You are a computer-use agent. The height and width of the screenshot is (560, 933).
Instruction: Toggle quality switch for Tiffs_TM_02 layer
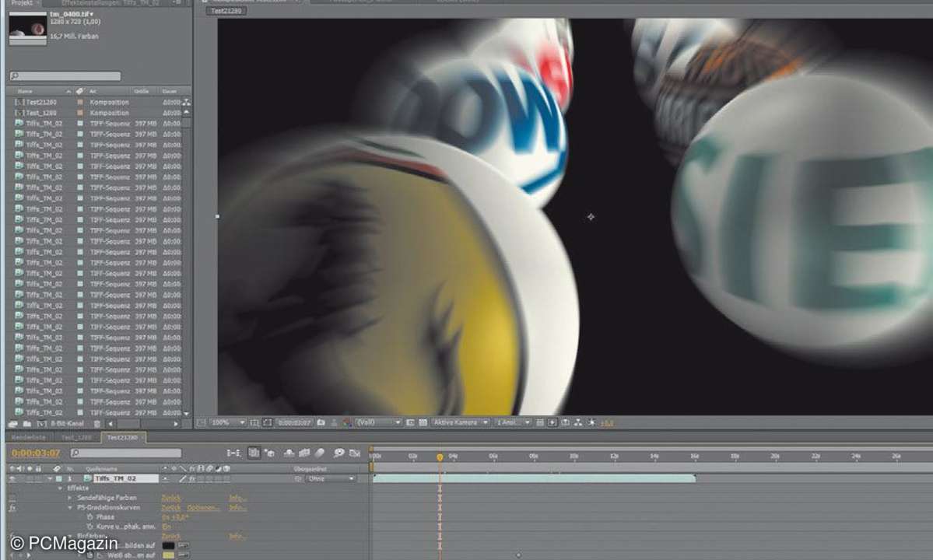[184, 478]
